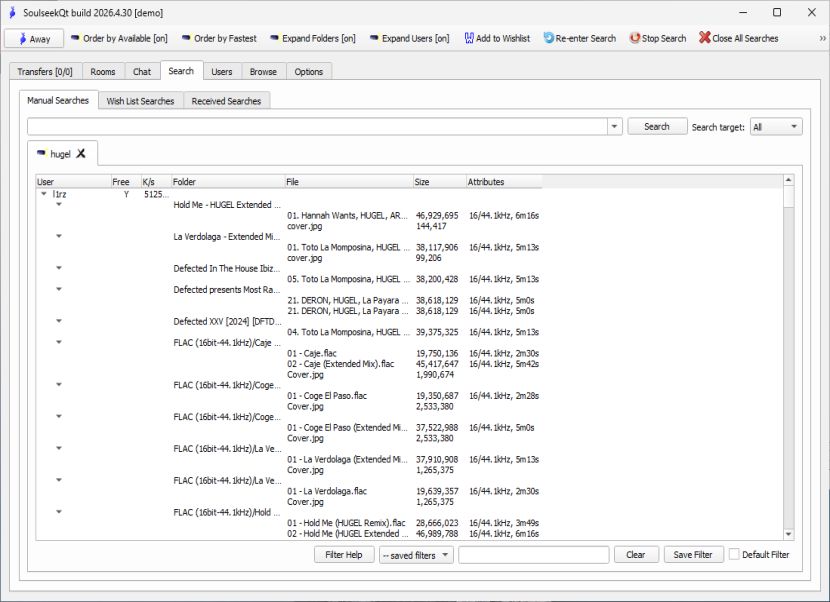Open the Browse tab
This screenshot has height=602, width=830.
pyautogui.click(x=263, y=71)
